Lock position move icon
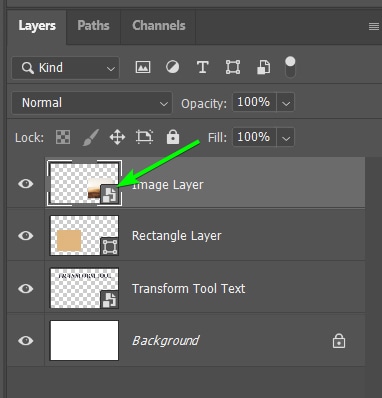 click(x=117, y=137)
